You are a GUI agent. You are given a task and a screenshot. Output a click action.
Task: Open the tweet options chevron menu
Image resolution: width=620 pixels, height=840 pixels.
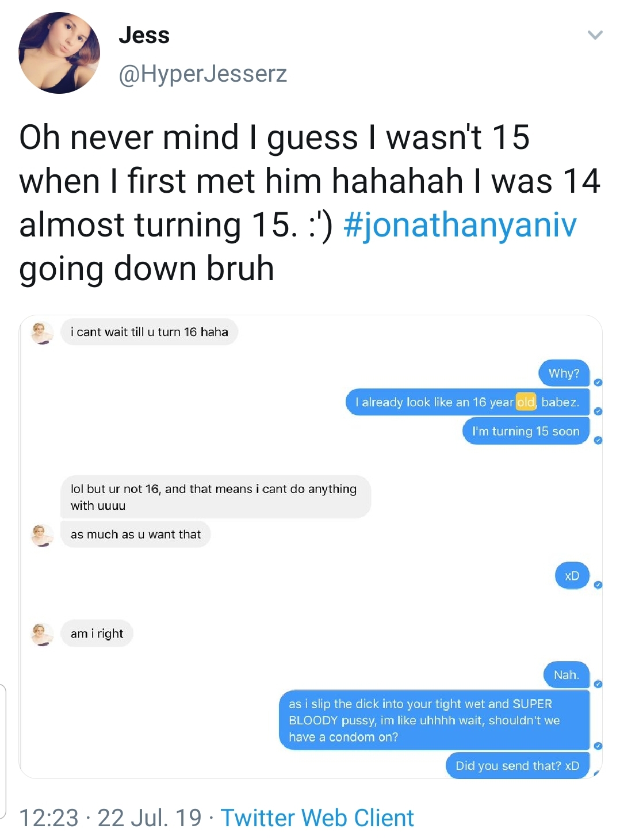tap(595, 35)
